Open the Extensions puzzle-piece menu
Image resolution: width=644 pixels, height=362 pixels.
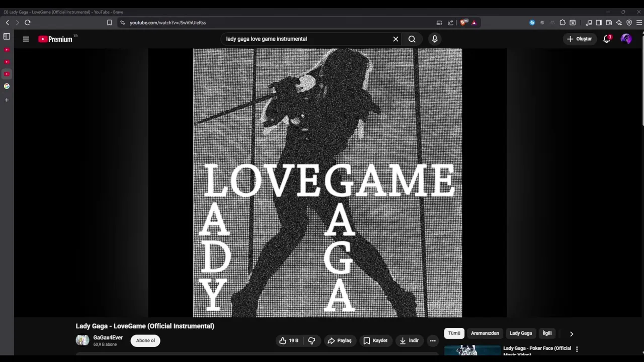click(x=562, y=23)
